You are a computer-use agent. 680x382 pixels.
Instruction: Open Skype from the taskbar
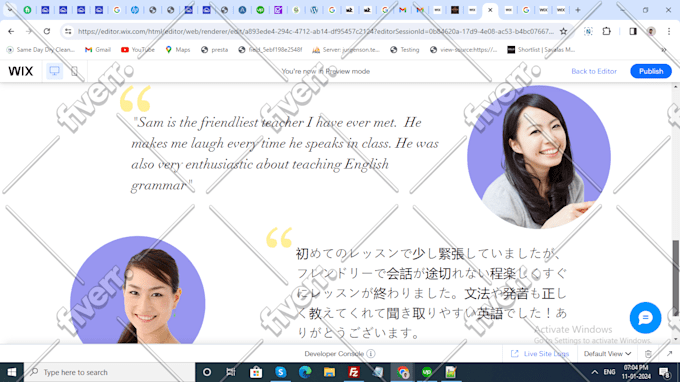point(281,372)
